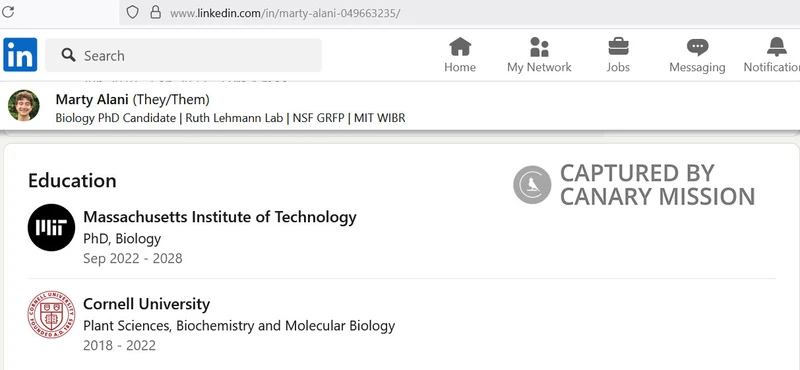
Task: Open Marty Alani's profile photo thumbnail
Action: pyautogui.click(x=23, y=106)
